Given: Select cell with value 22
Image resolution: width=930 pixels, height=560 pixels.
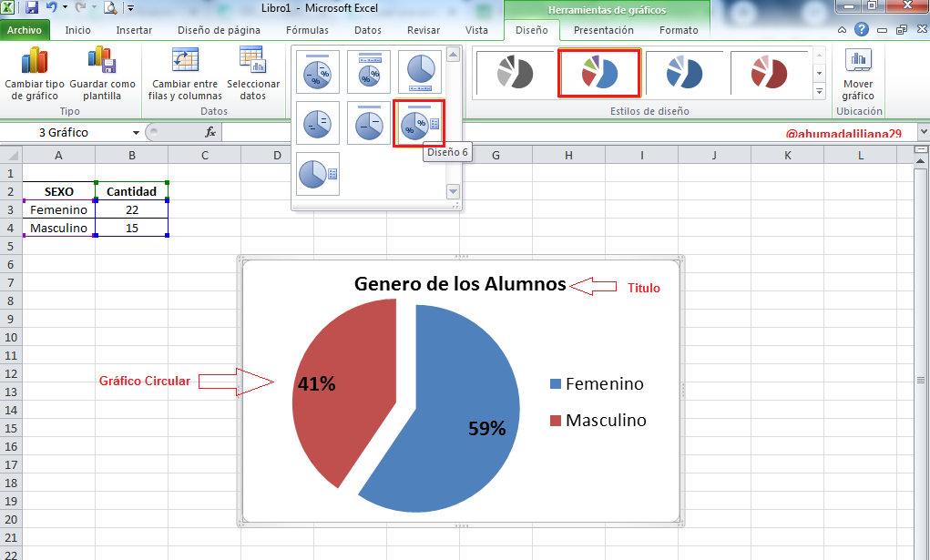Looking at the screenshot, I should [x=132, y=209].
